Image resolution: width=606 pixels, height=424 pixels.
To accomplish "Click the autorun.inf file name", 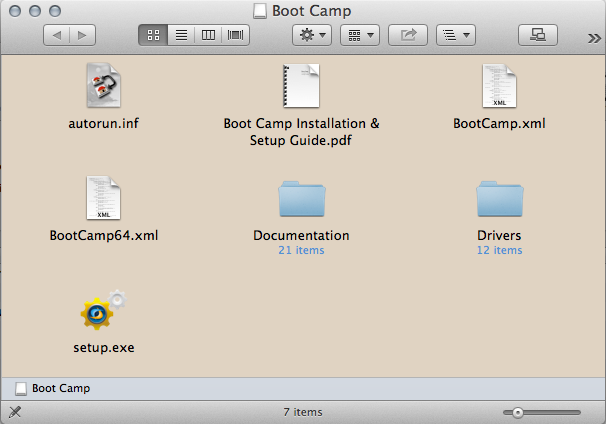I will pos(104,123).
